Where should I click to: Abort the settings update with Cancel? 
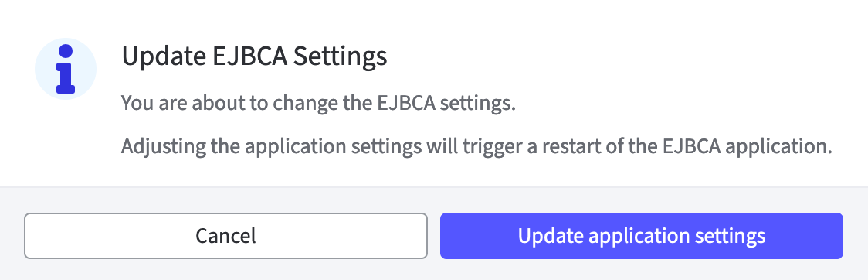[x=225, y=236]
